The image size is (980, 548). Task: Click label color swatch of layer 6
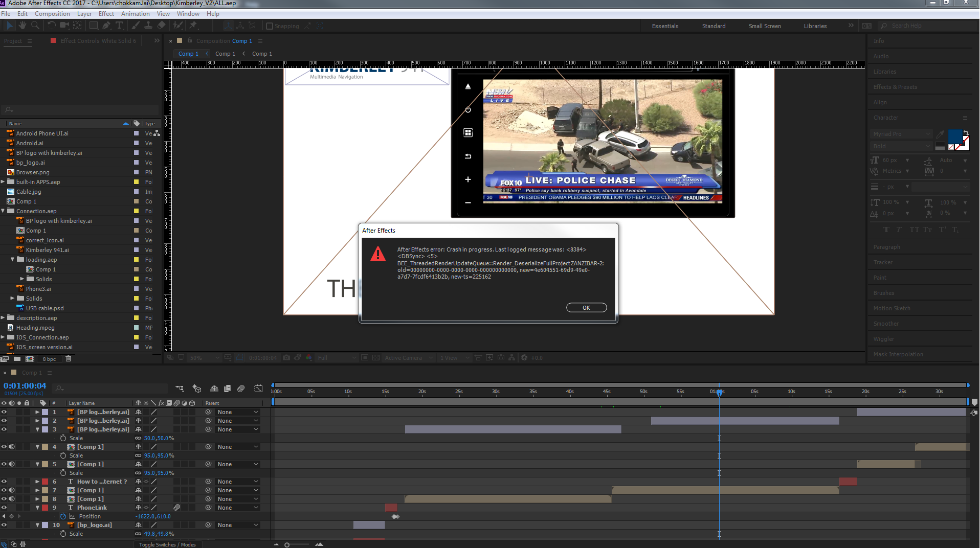pyautogui.click(x=45, y=482)
